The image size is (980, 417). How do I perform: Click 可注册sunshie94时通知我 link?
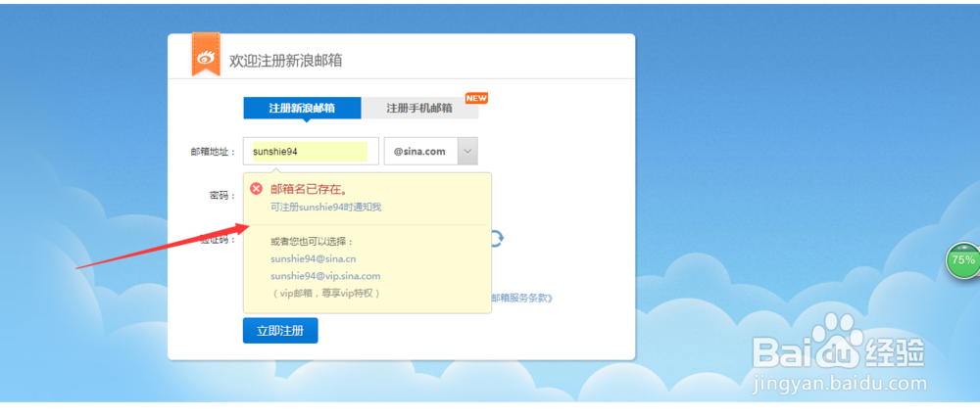[x=325, y=208]
